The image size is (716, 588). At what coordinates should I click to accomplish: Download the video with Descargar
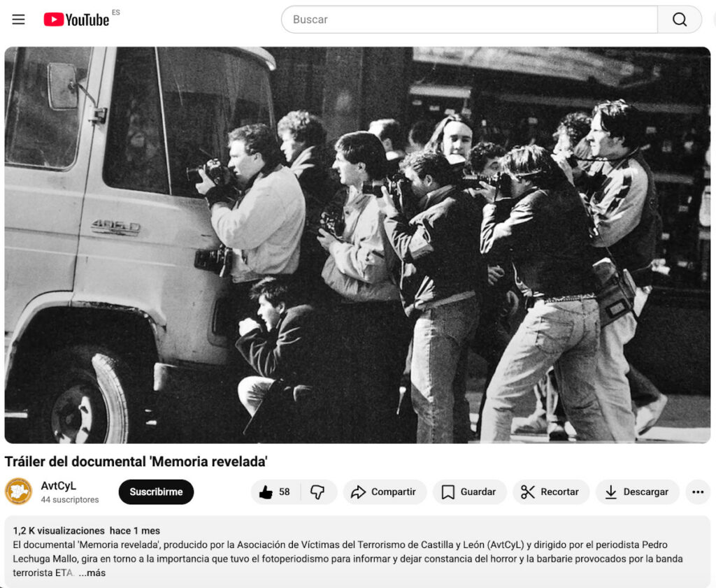(638, 492)
